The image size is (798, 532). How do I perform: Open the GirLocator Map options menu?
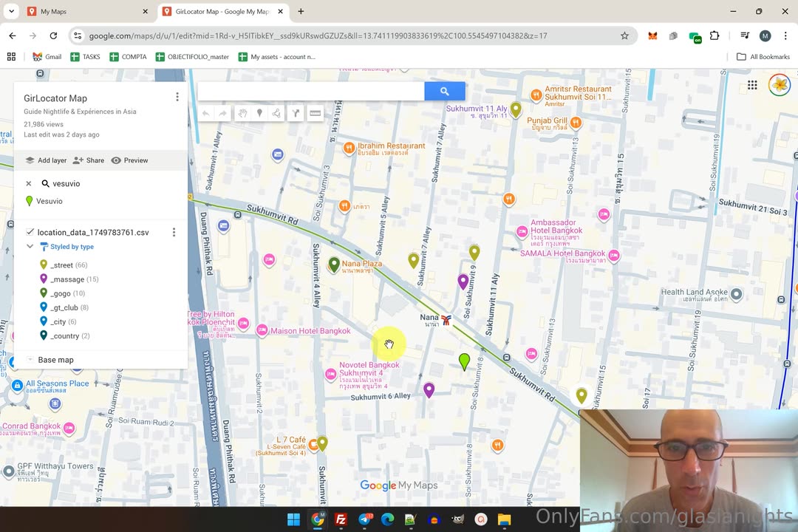177,97
